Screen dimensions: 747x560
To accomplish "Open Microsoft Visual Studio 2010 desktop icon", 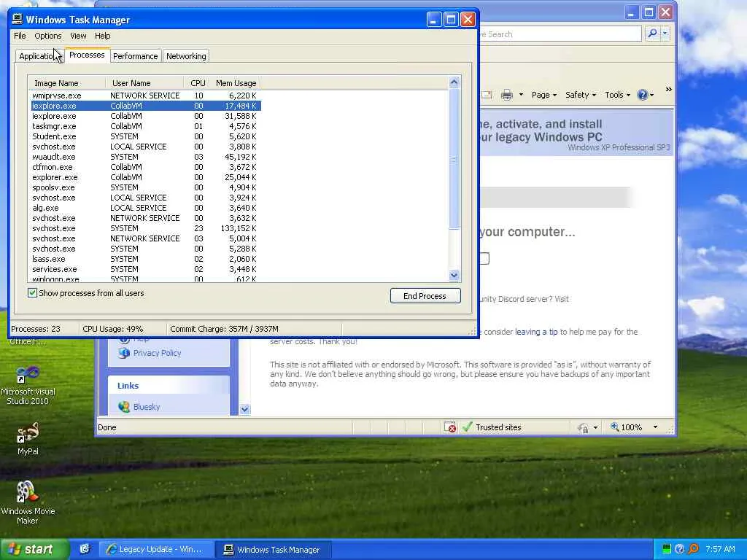I will (28, 385).
